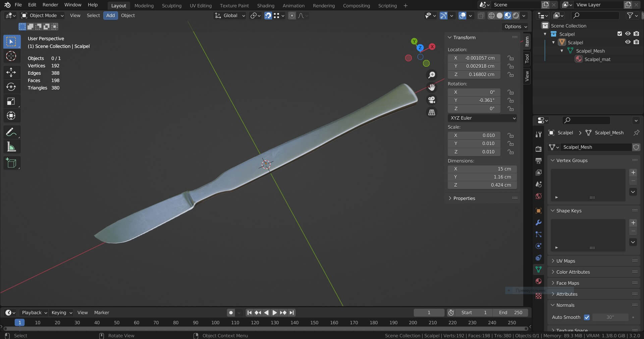This screenshot has height=339, width=644.
Task: Exclude Scalpel collection via its checkbox
Action: pyautogui.click(x=620, y=34)
